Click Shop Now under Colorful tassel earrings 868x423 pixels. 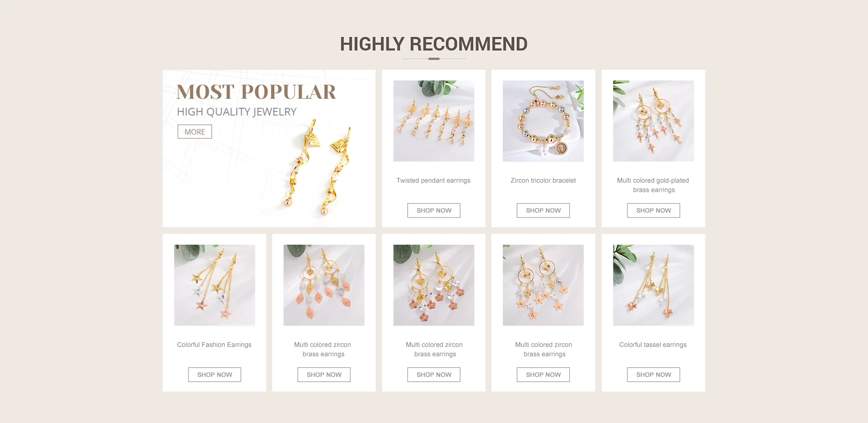(653, 375)
